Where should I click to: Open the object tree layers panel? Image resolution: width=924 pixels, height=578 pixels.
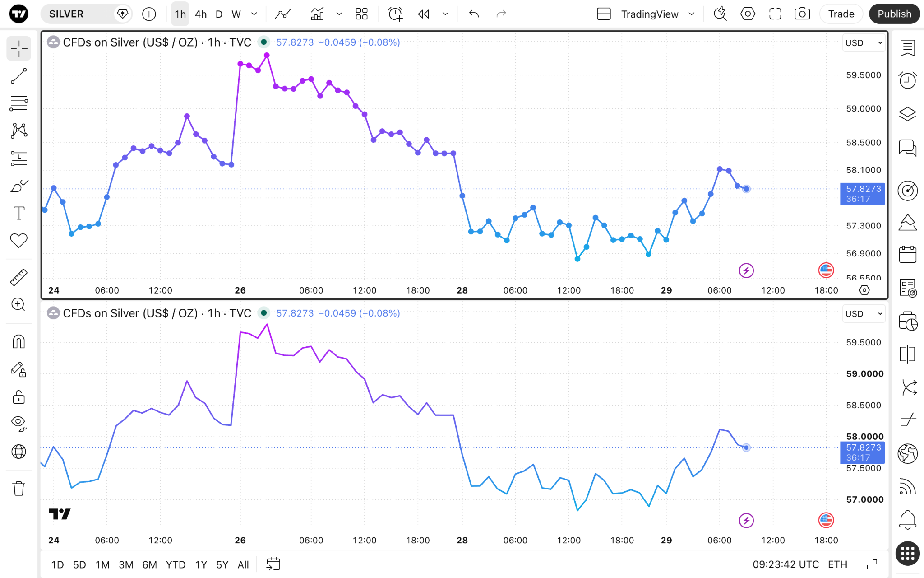(907, 114)
